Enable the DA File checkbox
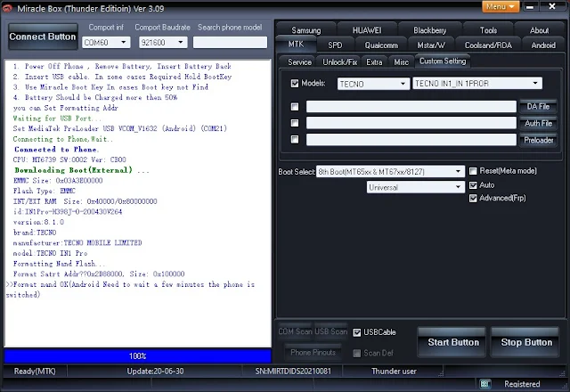570x392 pixels. 295,107
